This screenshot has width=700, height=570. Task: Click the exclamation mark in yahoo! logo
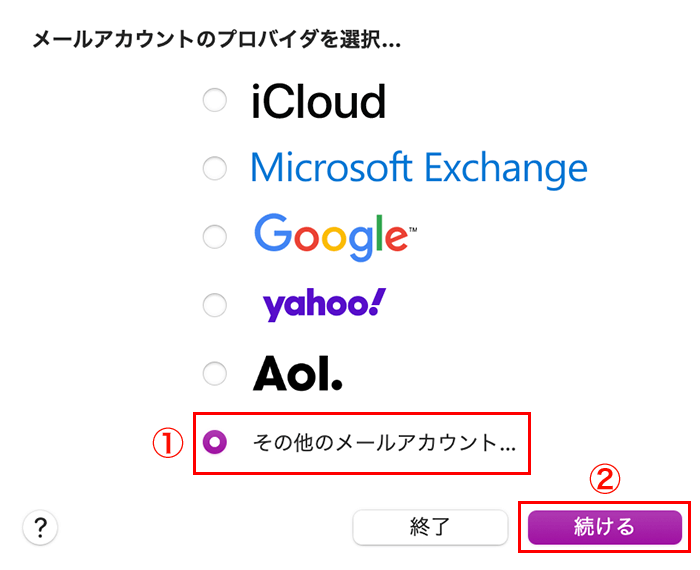click(x=378, y=302)
